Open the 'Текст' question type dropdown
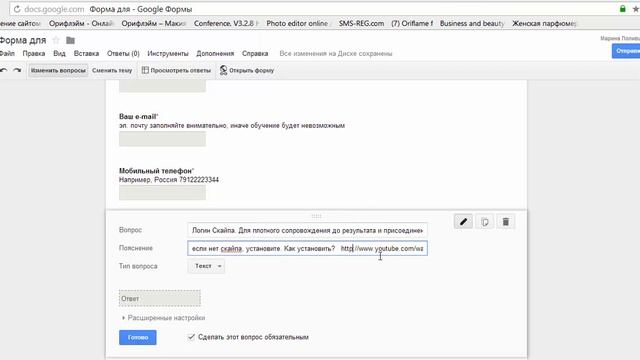This screenshot has height=360, width=640. coord(207,266)
